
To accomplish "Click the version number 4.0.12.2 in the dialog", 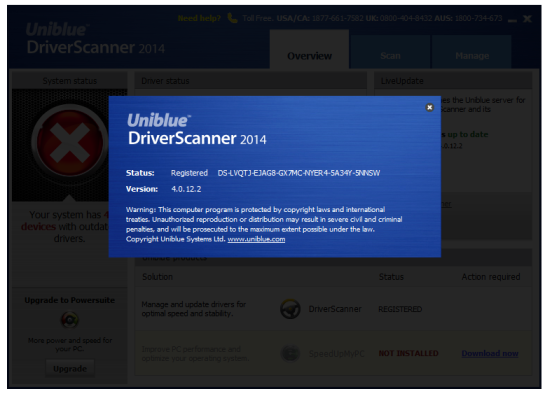I will click(186, 189).
